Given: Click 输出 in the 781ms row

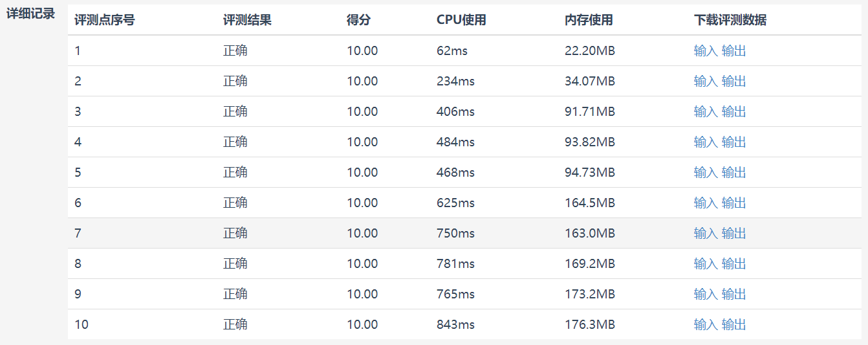Looking at the screenshot, I should (733, 263).
